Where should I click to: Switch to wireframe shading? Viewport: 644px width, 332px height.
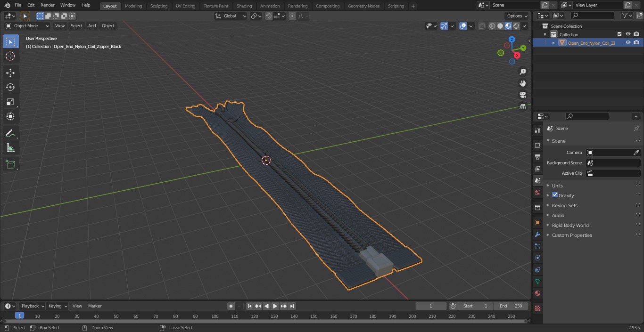[x=492, y=26]
